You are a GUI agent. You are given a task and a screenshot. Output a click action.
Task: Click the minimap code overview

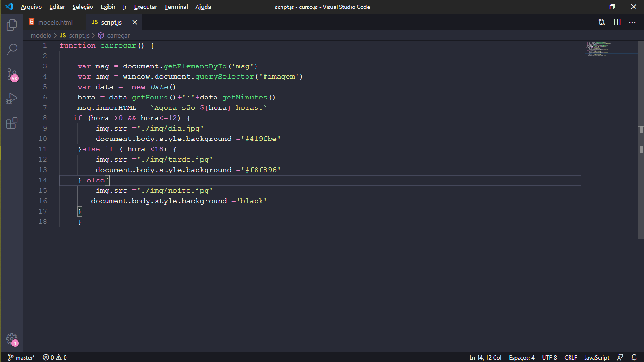point(611,49)
